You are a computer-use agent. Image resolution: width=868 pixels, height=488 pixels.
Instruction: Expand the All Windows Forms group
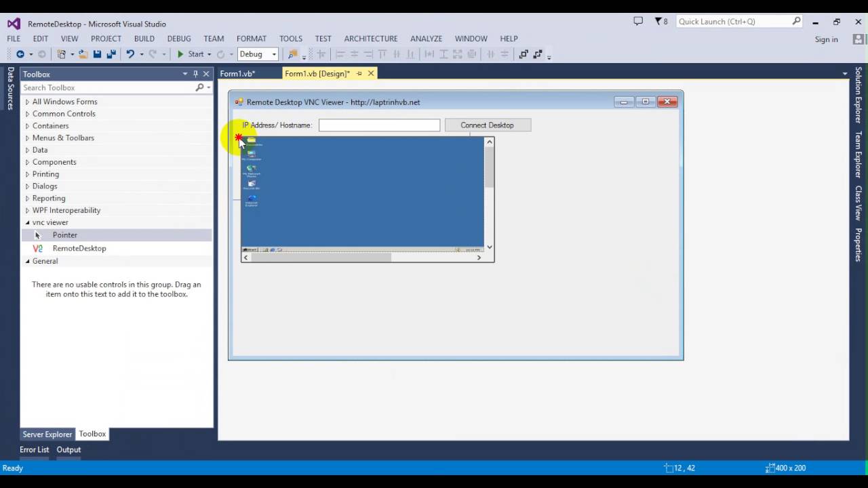pyautogui.click(x=27, y=102)
